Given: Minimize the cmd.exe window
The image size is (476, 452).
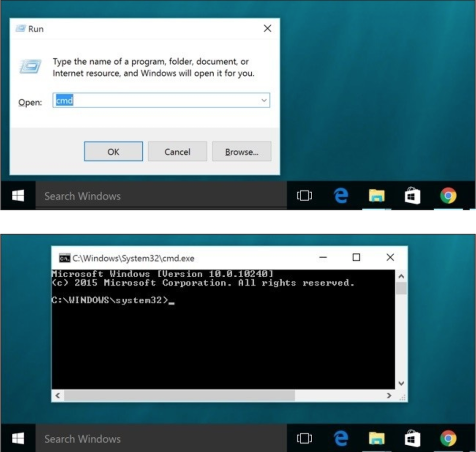Looking at the screenshot, I should (x=323, y=257).
